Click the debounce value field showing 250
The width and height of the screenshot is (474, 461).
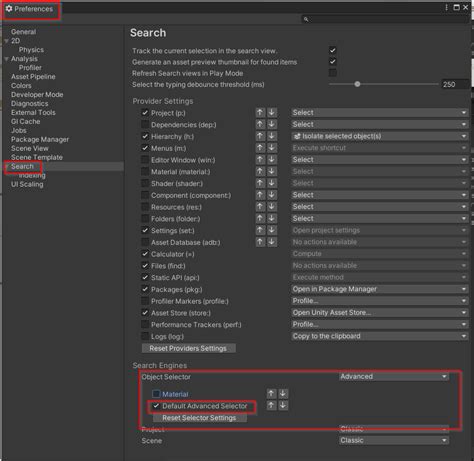point(455,84)
